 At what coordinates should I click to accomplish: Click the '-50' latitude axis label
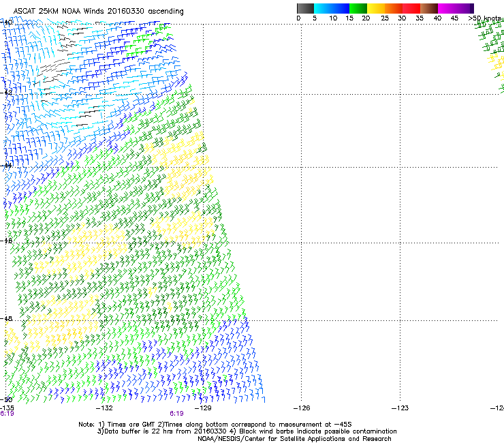pyautogui.click(x=6, y=399)
